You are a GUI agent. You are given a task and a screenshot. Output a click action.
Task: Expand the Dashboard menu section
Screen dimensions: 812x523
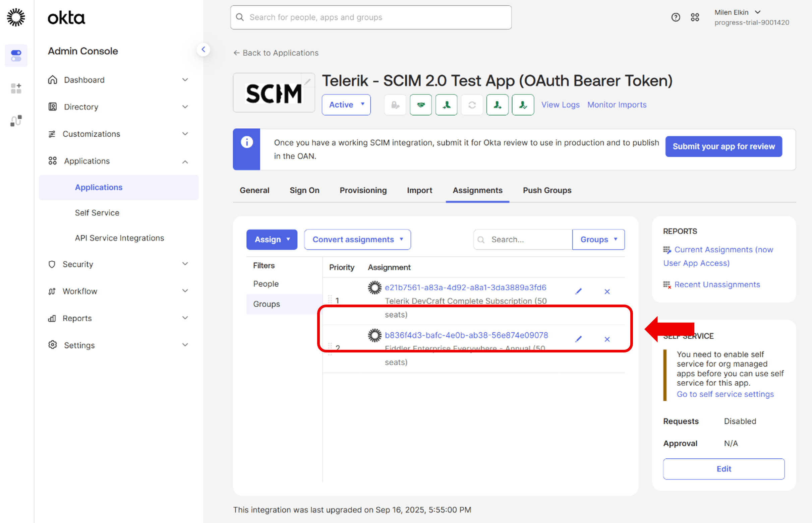[119, 80]
